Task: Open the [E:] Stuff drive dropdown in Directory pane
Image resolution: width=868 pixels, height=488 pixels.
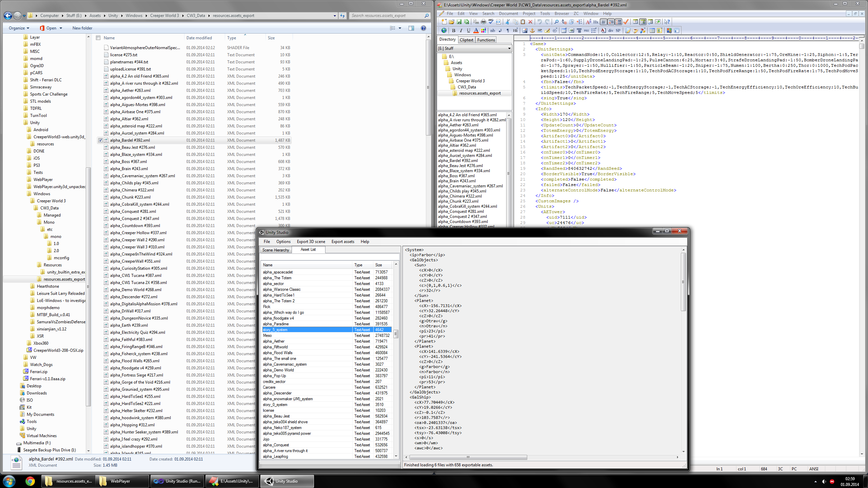Action: [x=509, y=48]
